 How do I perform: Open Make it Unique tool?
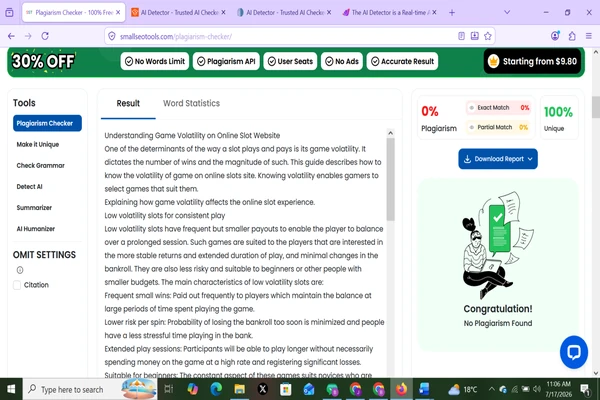coord(38,144)
